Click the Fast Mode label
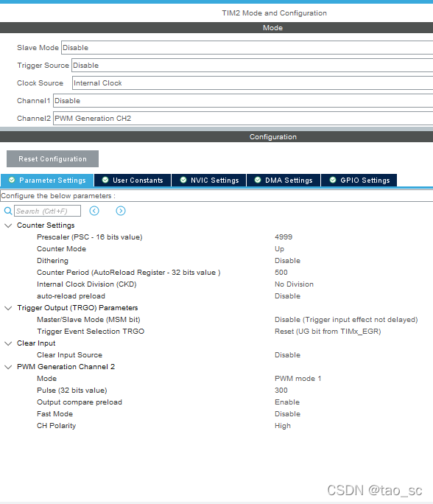The height and width of the screenshot is (504, 433). pos(54,414)
